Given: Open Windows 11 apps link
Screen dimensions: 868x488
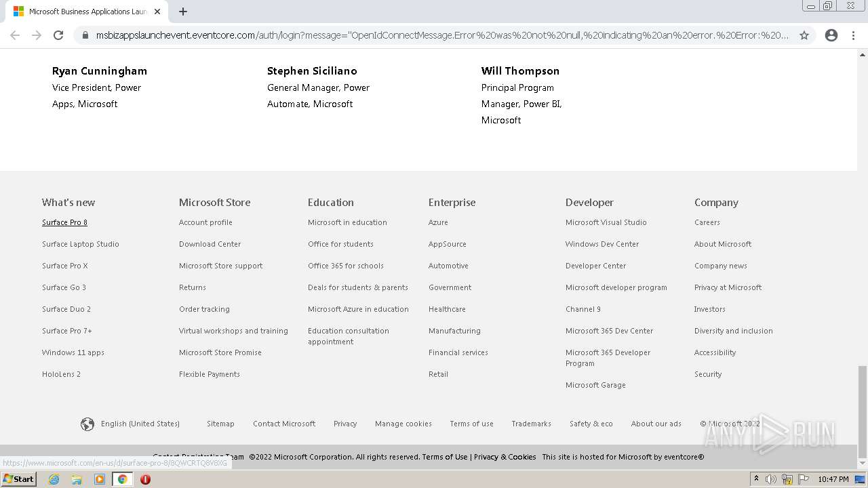Looking at the screenshot, I should (x=73, y=352).
